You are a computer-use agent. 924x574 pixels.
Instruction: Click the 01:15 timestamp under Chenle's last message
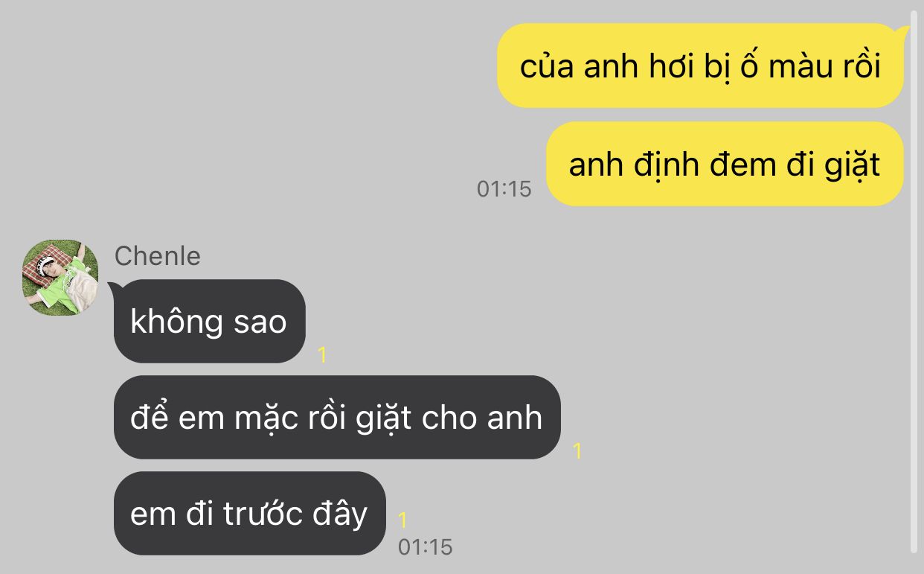(426, 547)
